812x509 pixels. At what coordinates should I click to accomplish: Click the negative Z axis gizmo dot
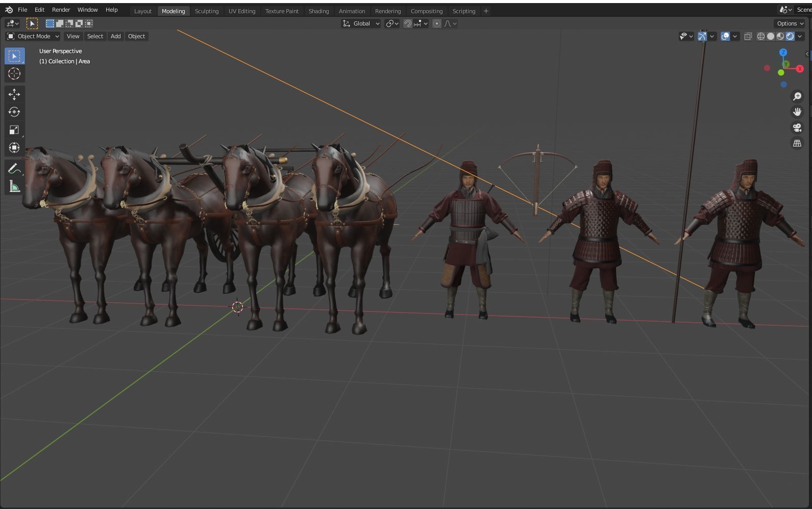coord(783,84)
